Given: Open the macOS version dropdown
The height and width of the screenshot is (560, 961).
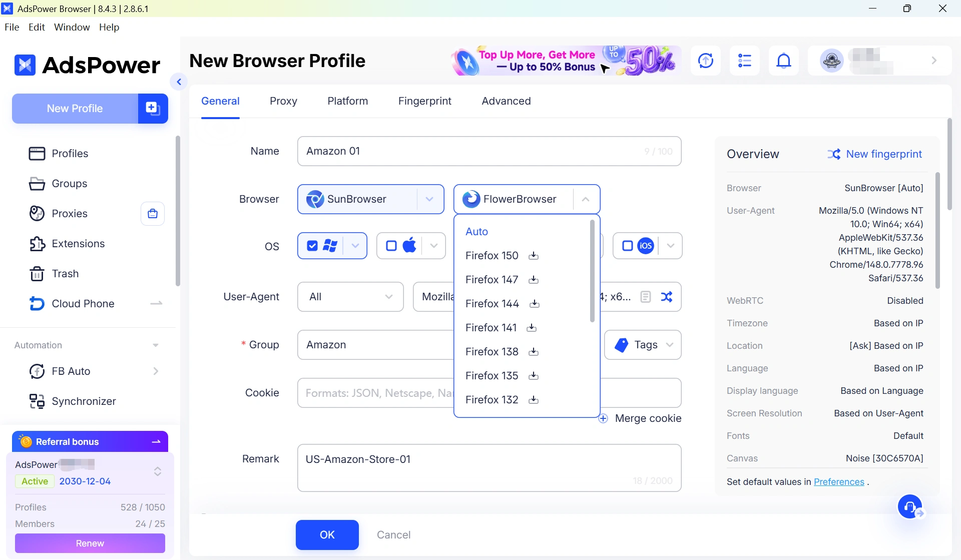Looking at the screenshot, I should tap(434, 246).
